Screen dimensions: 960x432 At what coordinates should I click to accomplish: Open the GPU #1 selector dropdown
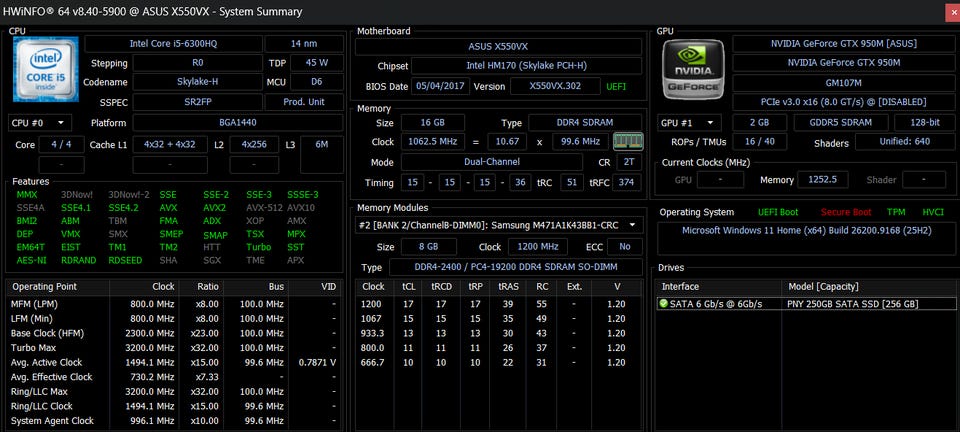689,122
